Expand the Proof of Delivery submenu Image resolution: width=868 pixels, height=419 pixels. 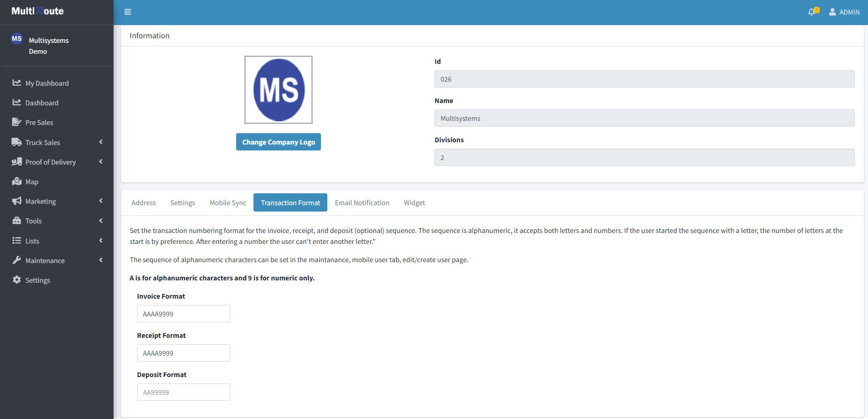tap(101, 162)
